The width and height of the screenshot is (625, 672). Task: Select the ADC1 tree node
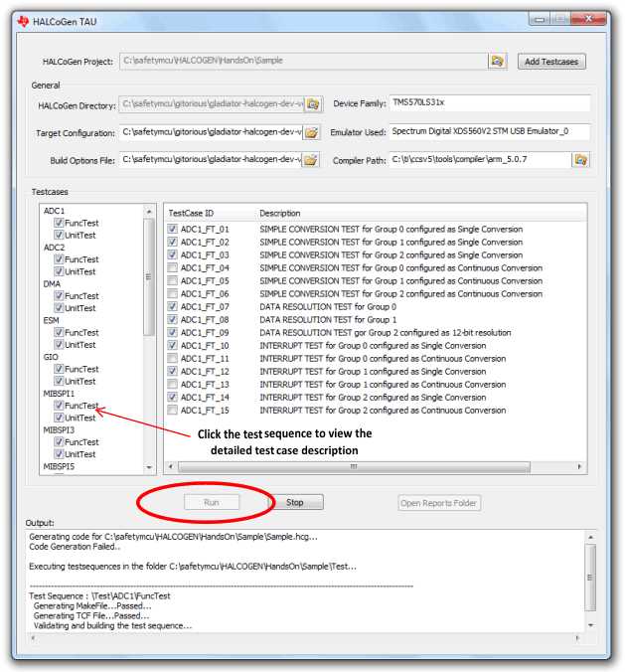[x=54, y=211]
